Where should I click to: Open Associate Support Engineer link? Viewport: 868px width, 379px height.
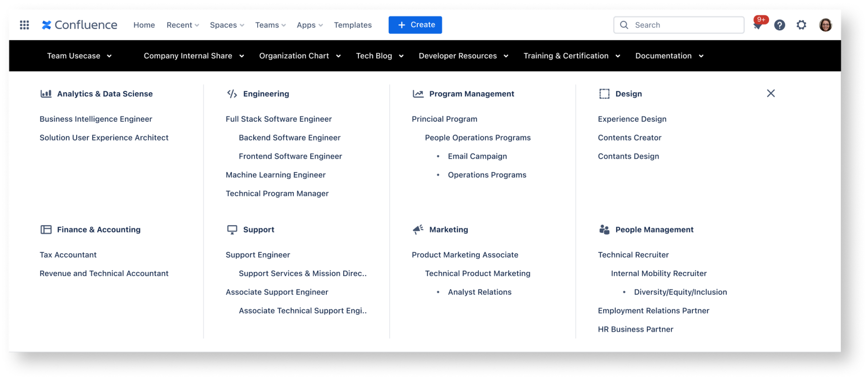pyautogui.click(x=277, y=292)
